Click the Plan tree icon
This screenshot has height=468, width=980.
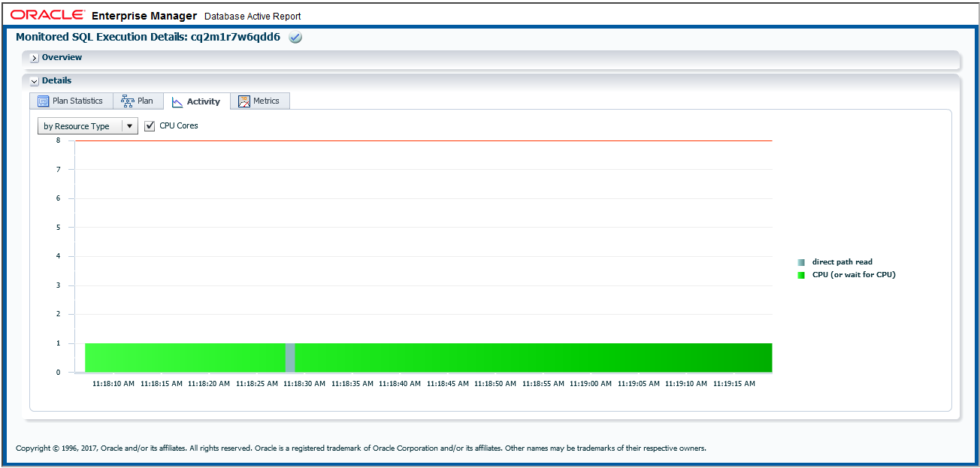(128, 101)
